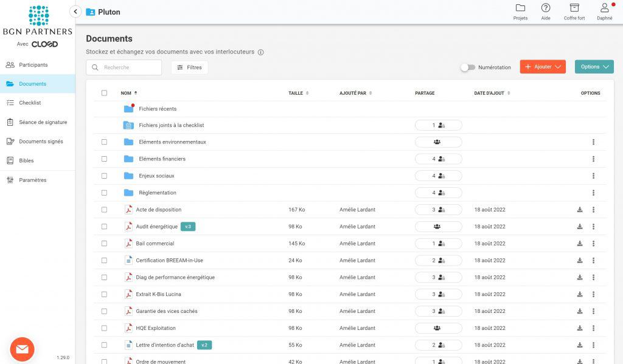Sort the table by DATE D'AJOUT column
The height and width of the screenshot is (364, 623).
[x=492, y=93]
